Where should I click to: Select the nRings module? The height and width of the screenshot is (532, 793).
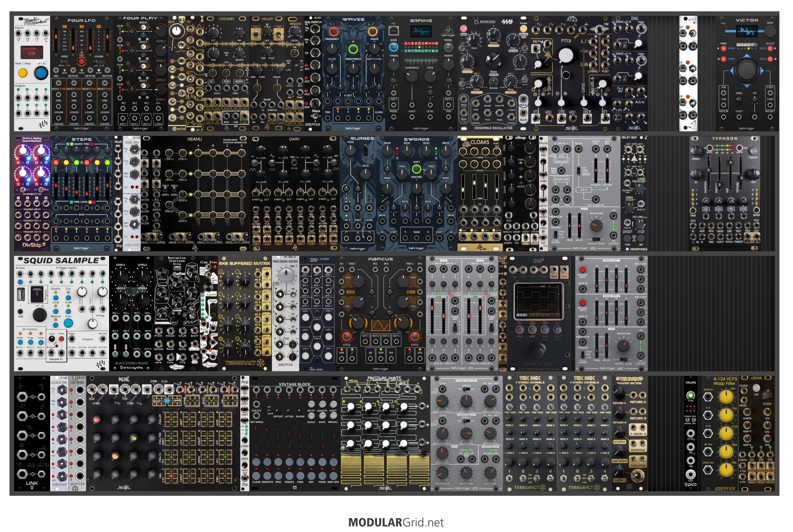point(521,193)
